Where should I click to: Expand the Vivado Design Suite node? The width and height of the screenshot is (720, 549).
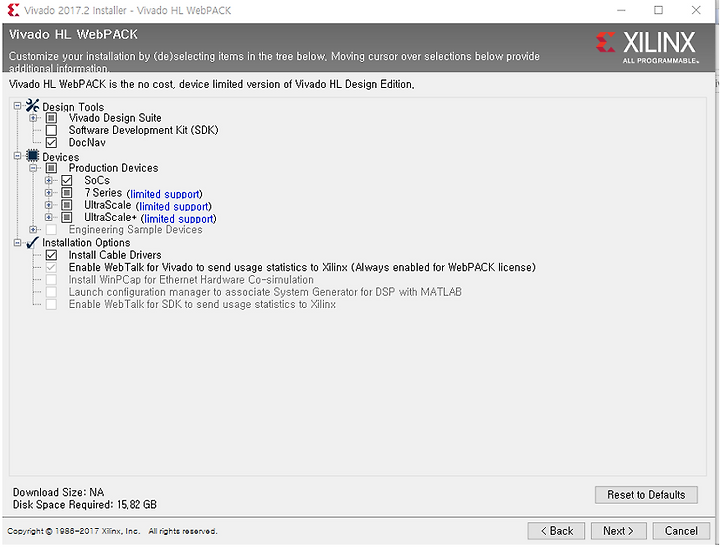pyautogui.click(x=33, y=118)
